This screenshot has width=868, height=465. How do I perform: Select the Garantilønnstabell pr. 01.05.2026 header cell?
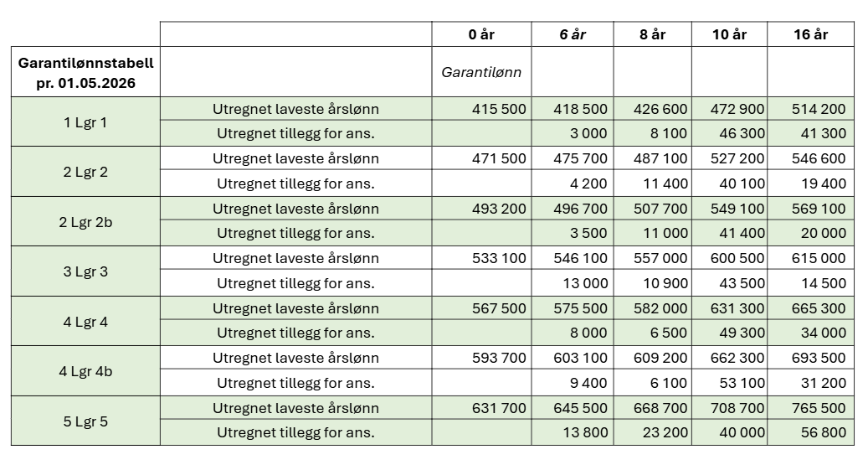coord(86,72)
